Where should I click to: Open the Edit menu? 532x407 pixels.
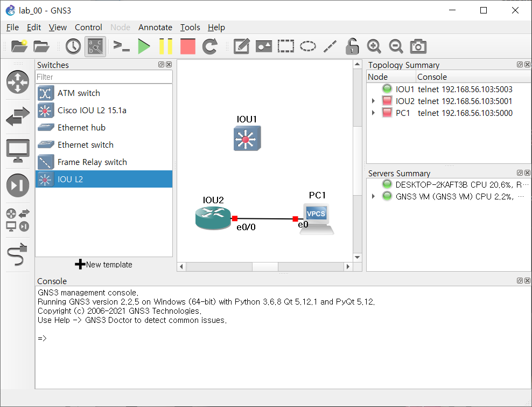(x=34, y=27)
